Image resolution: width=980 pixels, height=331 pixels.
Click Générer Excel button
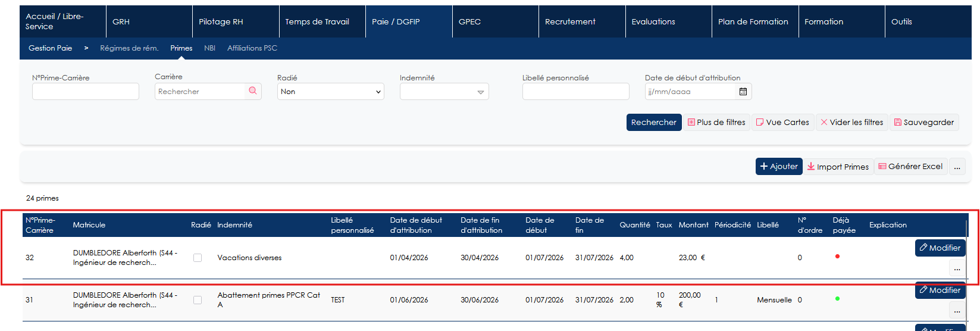910,167
